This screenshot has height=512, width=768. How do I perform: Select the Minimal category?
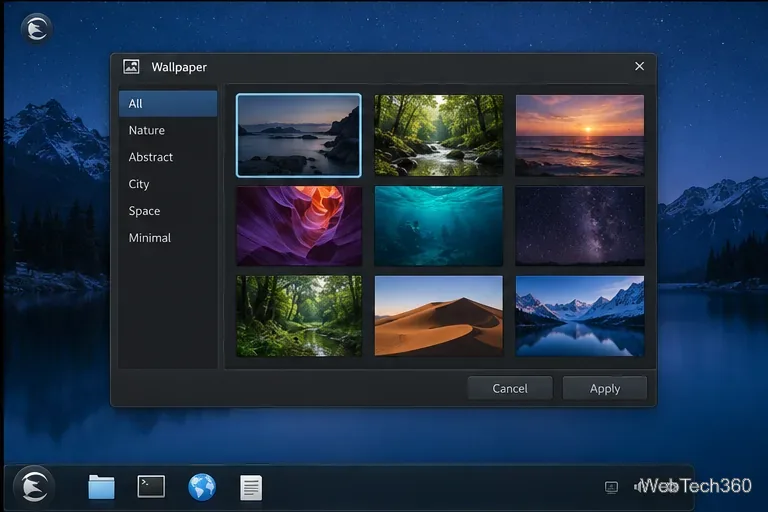(168, 238)
